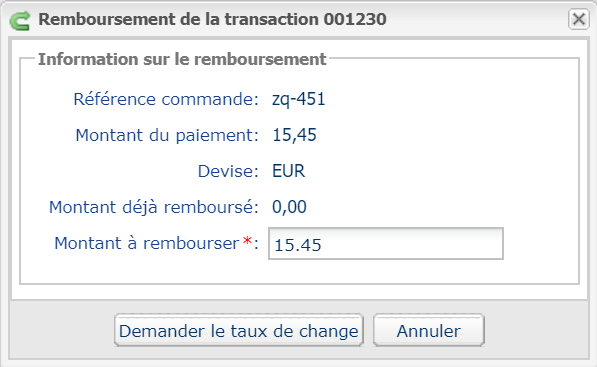Select the payment amount value 15,45
The height and width of the screenshot is (367, 597).
point(294,135)
